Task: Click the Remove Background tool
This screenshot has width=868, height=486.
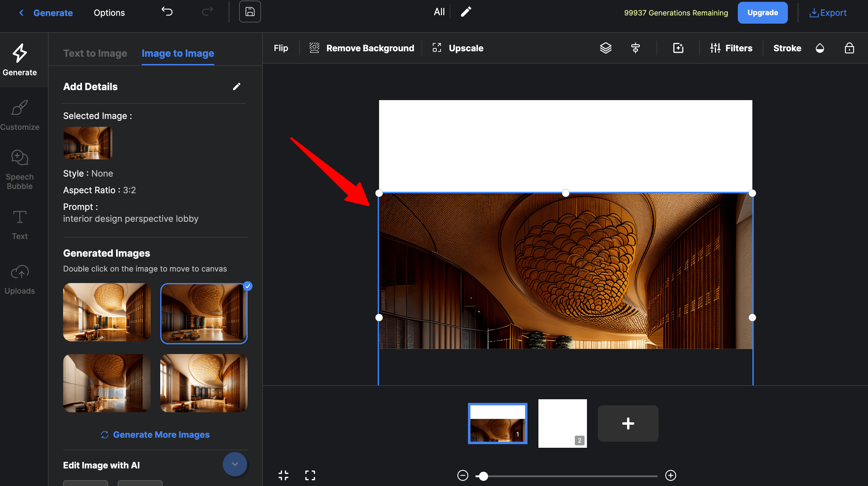Action: [x=361, y=48]
